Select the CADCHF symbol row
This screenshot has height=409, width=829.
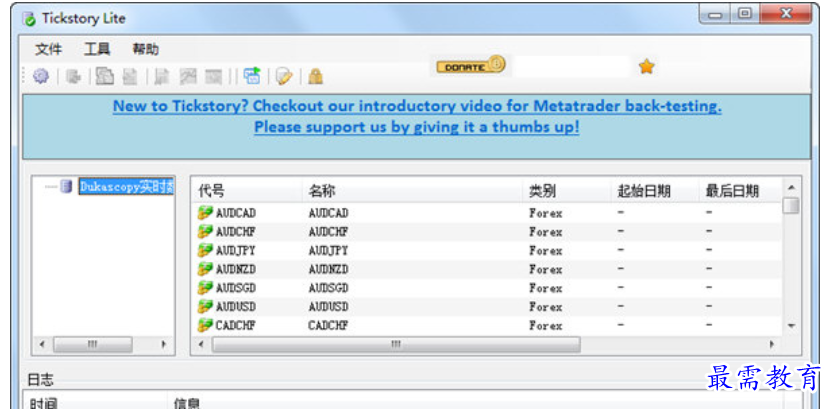pos(487,326)
